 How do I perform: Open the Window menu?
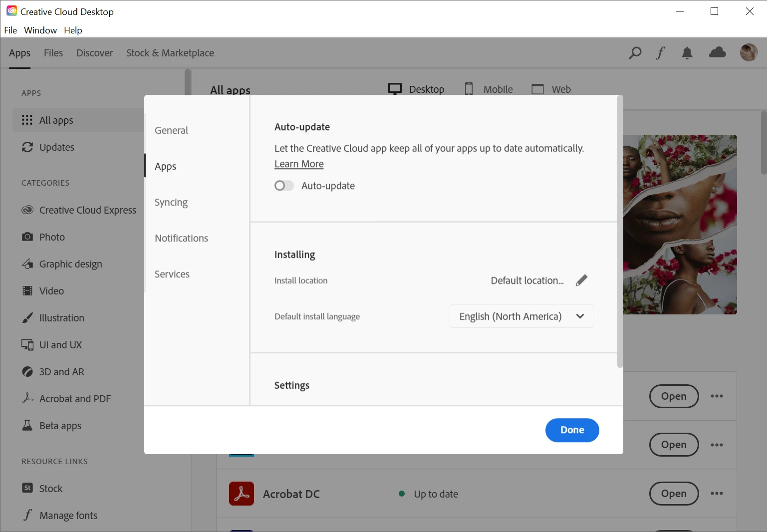pyautogui.click(x=40, y=30)
